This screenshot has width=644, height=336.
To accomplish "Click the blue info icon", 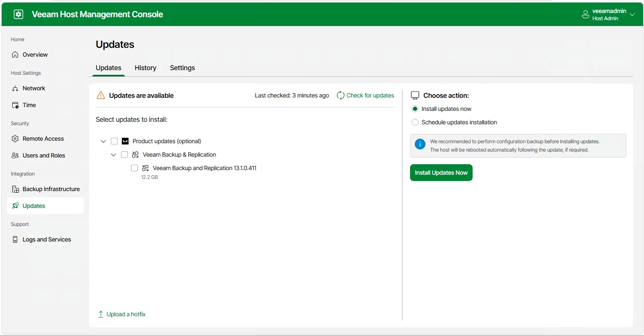I will pyautogui.click(x=420, y=144).
